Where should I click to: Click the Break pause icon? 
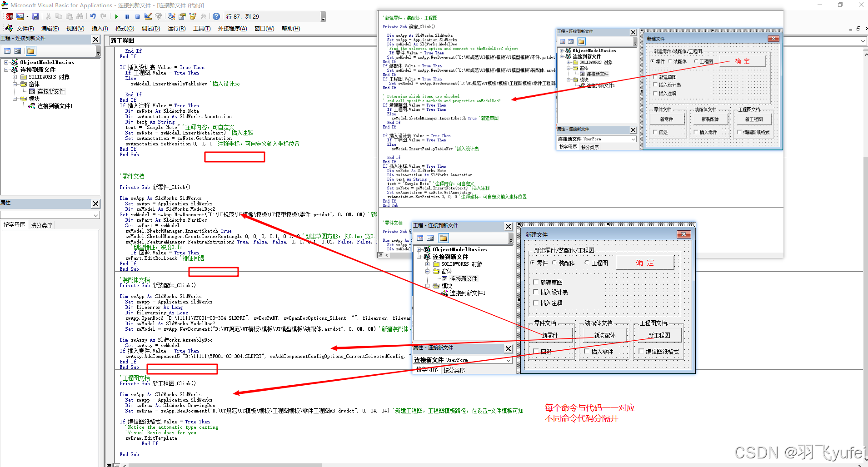coord(127,16)
